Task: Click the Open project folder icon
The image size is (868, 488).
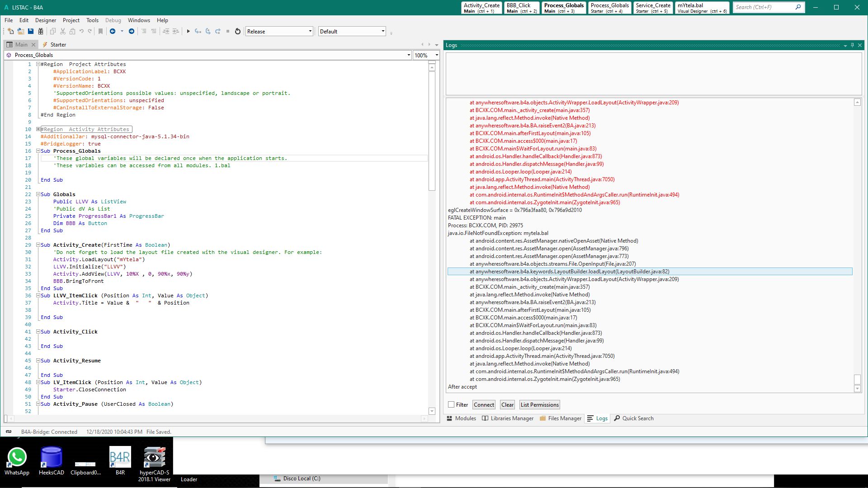Action: [21, 31]
